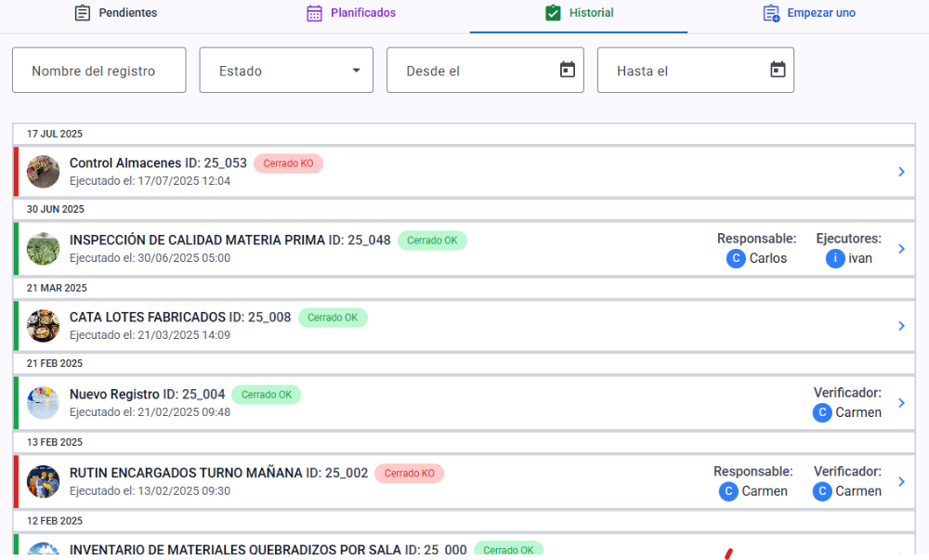Click Cerrado OK badge on CATA LOTES FABRICADOS

333,318
